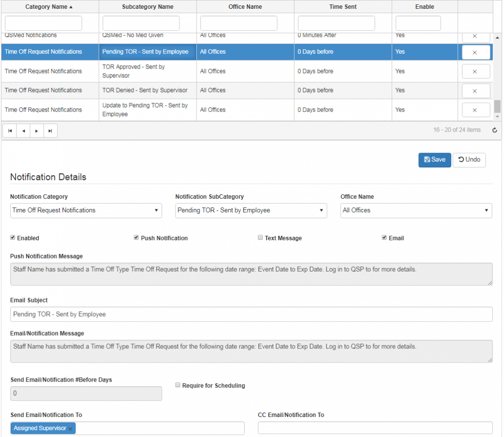The width and height of the screenshot is (504, 437).
Task: Go to next page of grid
Action: coord(37,131)
